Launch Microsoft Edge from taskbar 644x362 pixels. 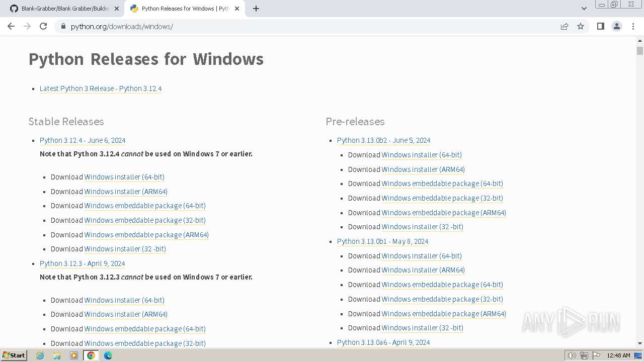(x=108, y=355)
